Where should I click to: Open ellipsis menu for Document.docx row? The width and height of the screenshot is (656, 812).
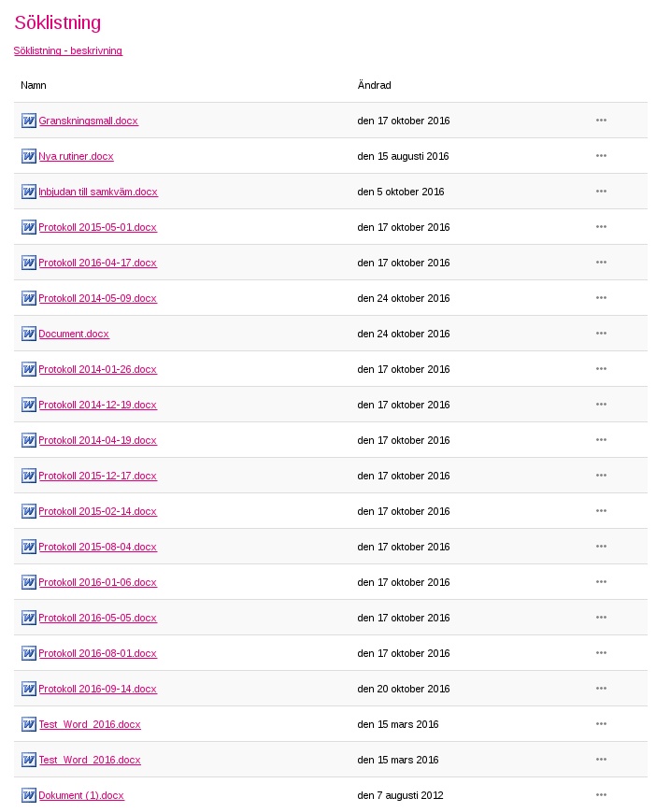click(x=601, y=333)
